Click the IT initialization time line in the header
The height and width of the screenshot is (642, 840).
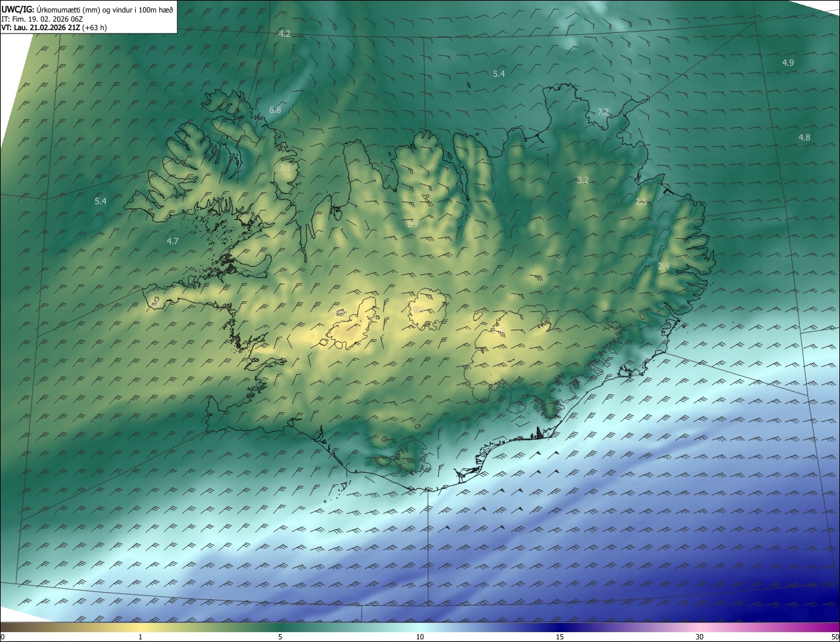(x=41, y=18)
